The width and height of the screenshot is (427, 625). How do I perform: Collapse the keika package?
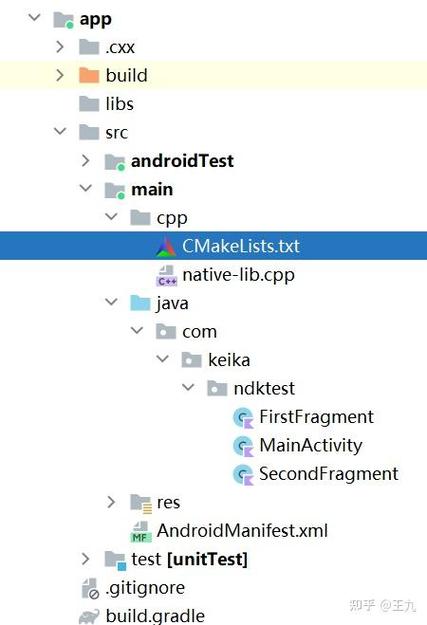(x=162, y=359)
